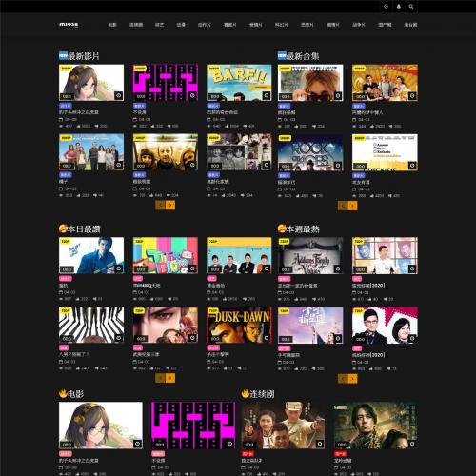Click the flame icon beside 电影 heading

[63, 394]
